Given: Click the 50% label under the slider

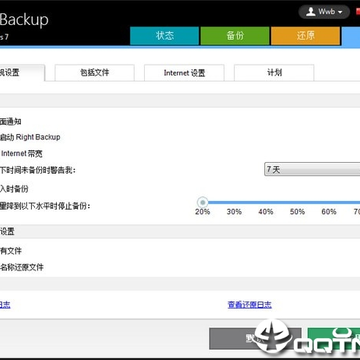Looking at the screenshot, I should (x=297, y=212).
